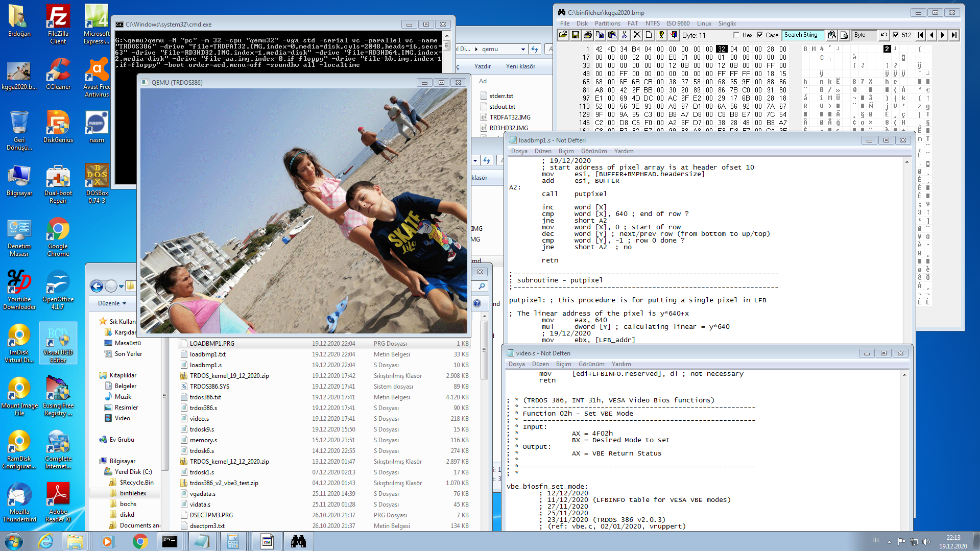Image resolution: width=980 pixels, height=551 pixels.
Task: Click the yellow question mark help icon
Action: click(661, 35)
